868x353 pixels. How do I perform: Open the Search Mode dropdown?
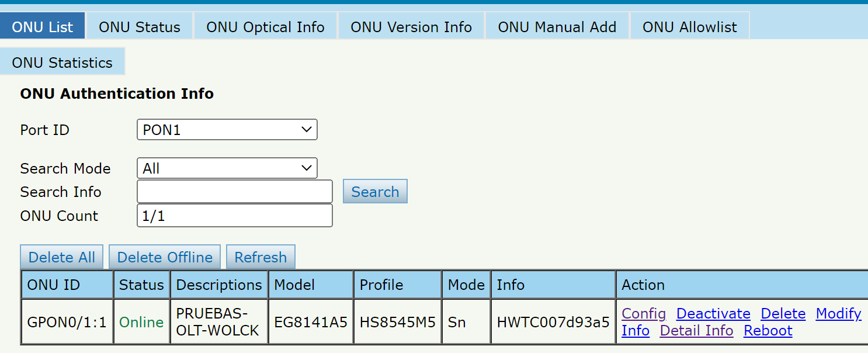(x=227, y=169)
